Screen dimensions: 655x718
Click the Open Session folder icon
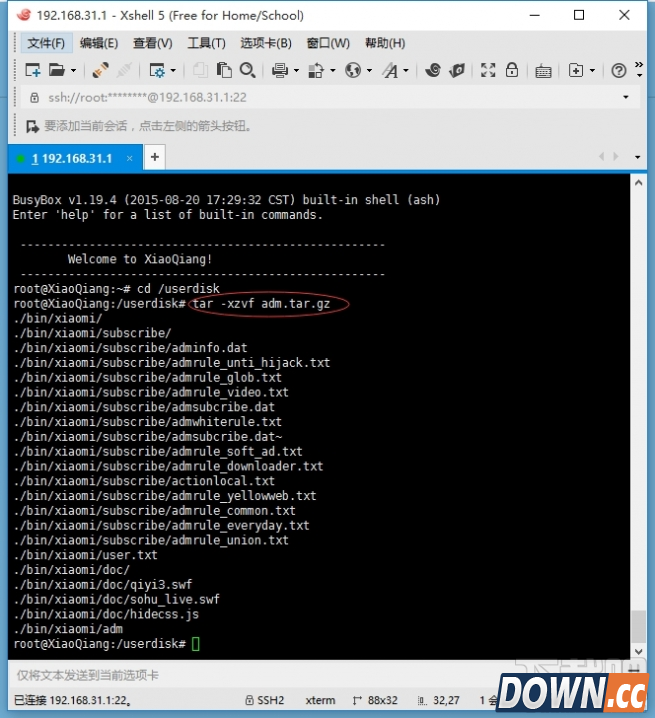coord(56,70)
